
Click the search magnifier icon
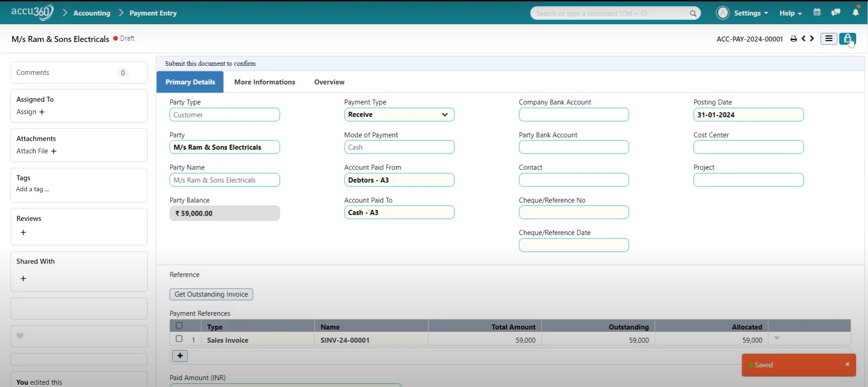coord(693,14)
